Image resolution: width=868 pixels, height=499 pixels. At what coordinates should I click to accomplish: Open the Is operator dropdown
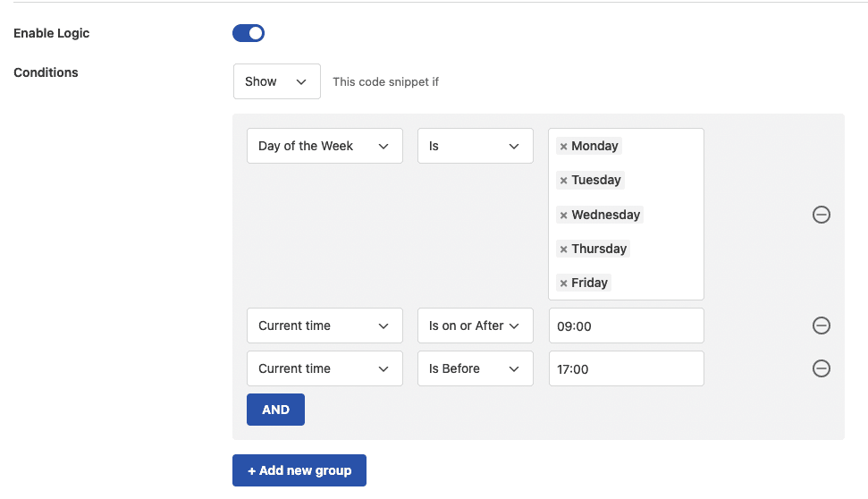point(476,146)
